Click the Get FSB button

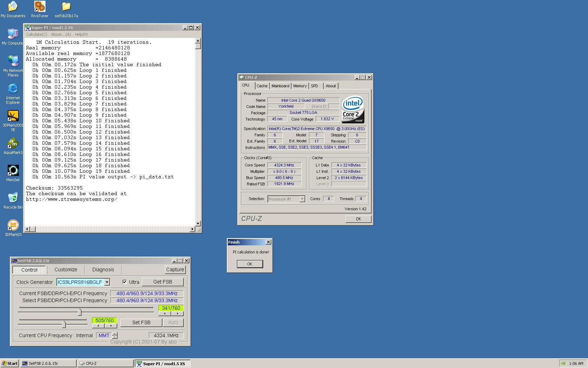click(x=162, y=282)
